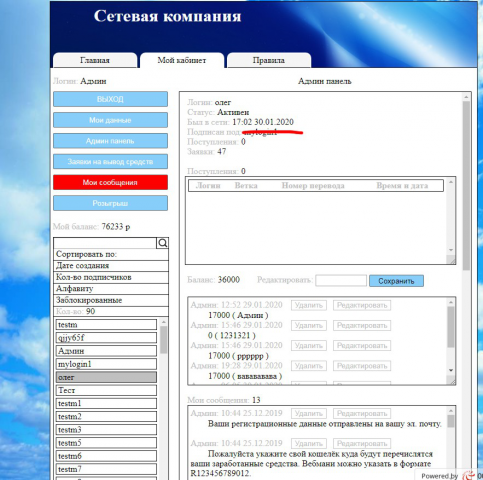Screen dimensions: 483x480
Task: Click the search magnifier icon in user filter
Action: [162, 243]
